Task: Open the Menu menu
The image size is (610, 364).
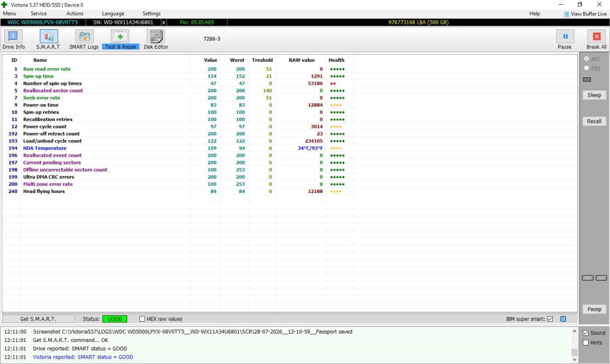Action: (10, 14)
